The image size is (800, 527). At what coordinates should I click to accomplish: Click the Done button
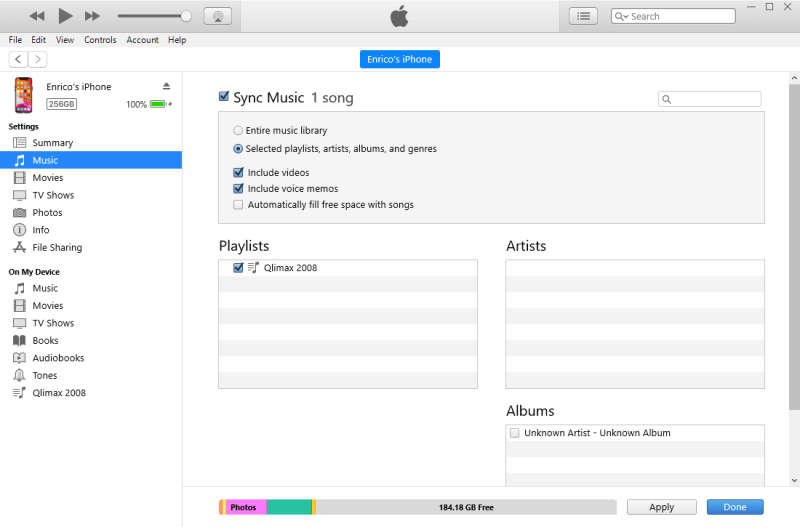click(x=735, y=507)
